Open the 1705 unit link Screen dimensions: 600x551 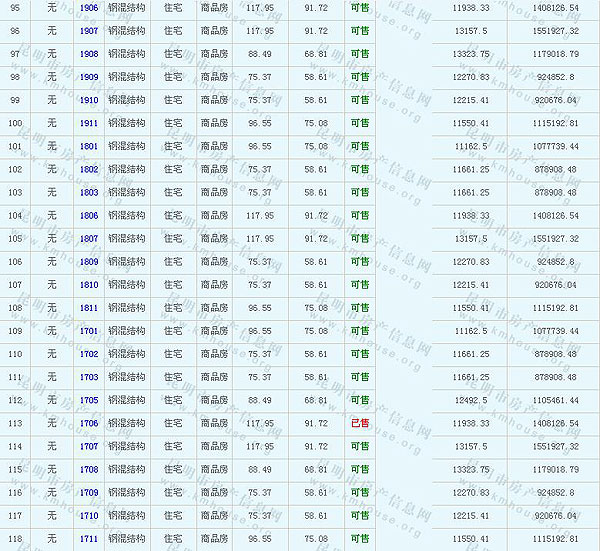tap(89, 400)
